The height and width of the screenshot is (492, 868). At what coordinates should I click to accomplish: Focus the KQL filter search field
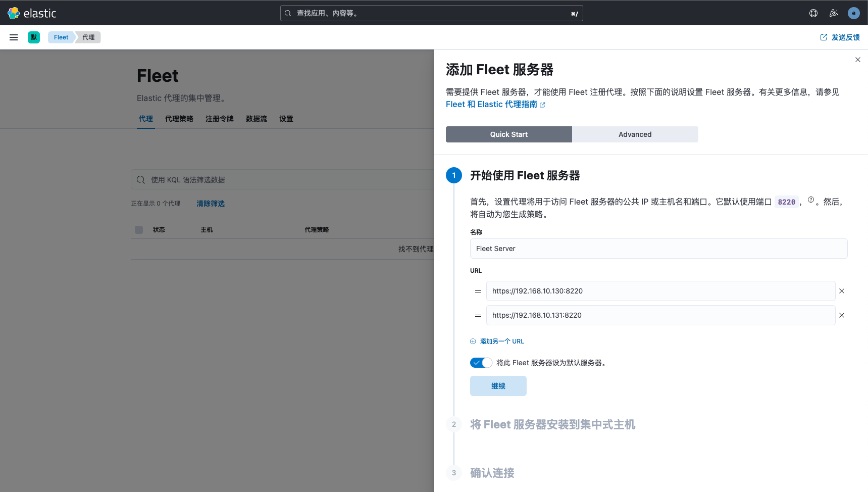(283, 180)
